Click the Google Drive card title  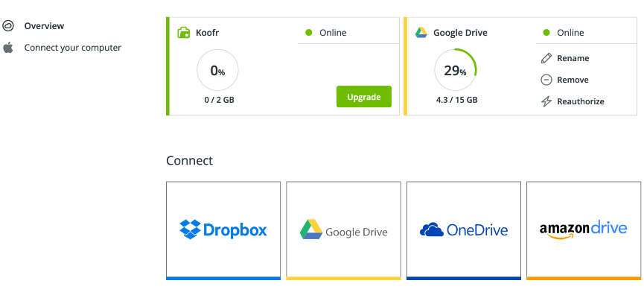(x=460, y=33)
